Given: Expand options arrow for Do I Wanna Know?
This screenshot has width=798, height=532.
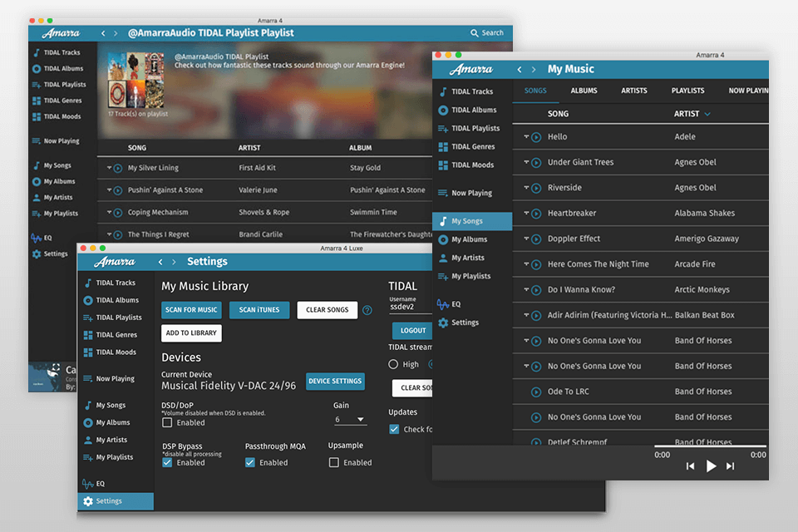Looking at the screenshot, I should (x=526, y=288).
